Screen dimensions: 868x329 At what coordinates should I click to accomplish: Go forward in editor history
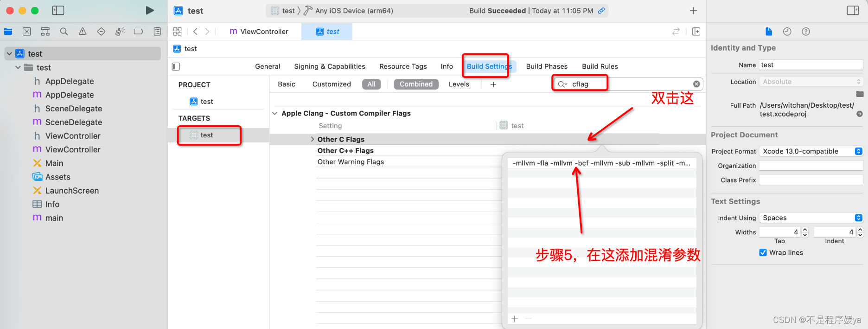click(x=207, y=32)
